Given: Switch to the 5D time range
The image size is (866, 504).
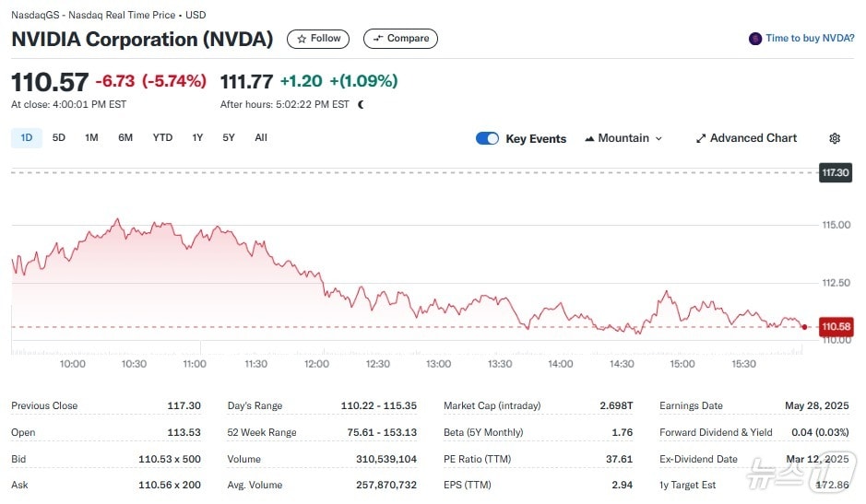Looking at the screenshot, I should (x=59, y=137).
